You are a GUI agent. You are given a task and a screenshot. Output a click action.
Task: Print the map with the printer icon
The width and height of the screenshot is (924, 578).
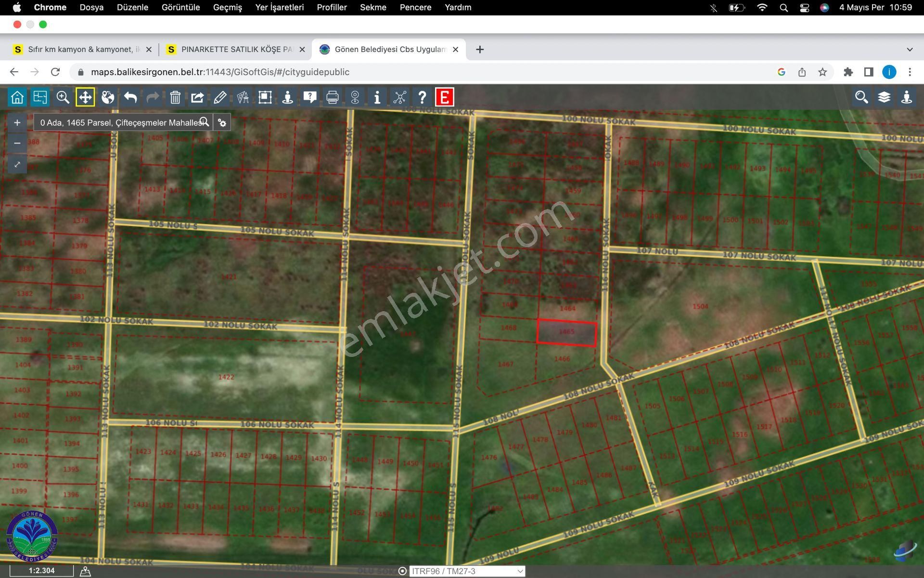(332, 97)
